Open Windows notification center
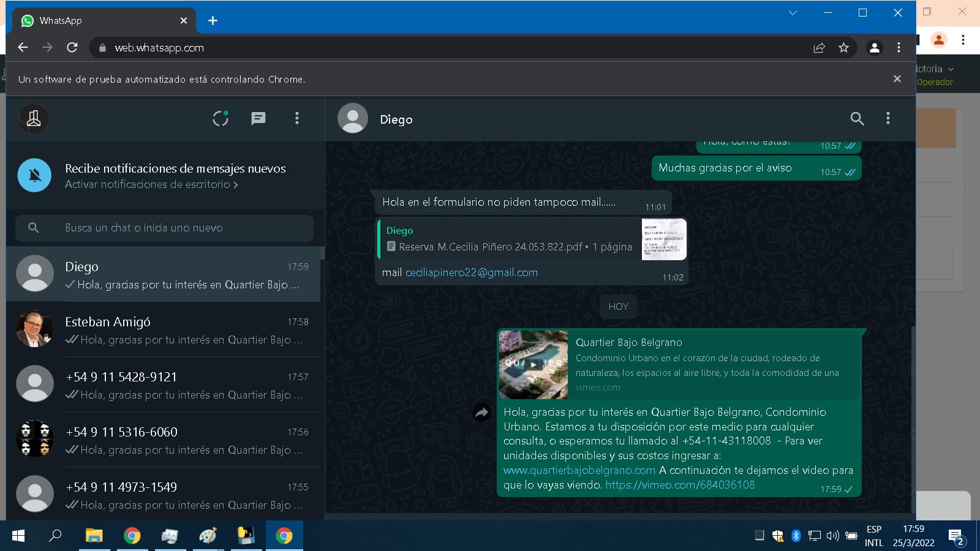This screenshot has height=551, width=980. click(956, 537)
